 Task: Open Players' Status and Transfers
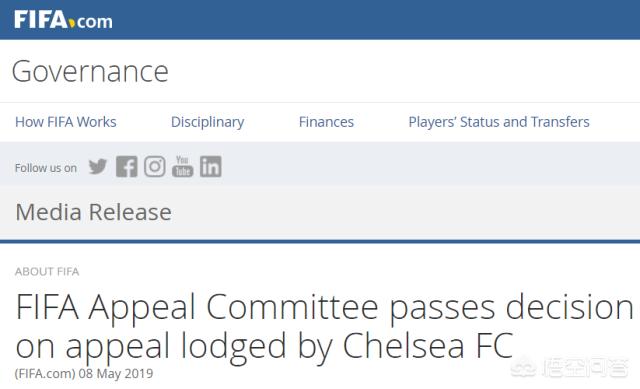coord(499,122)
